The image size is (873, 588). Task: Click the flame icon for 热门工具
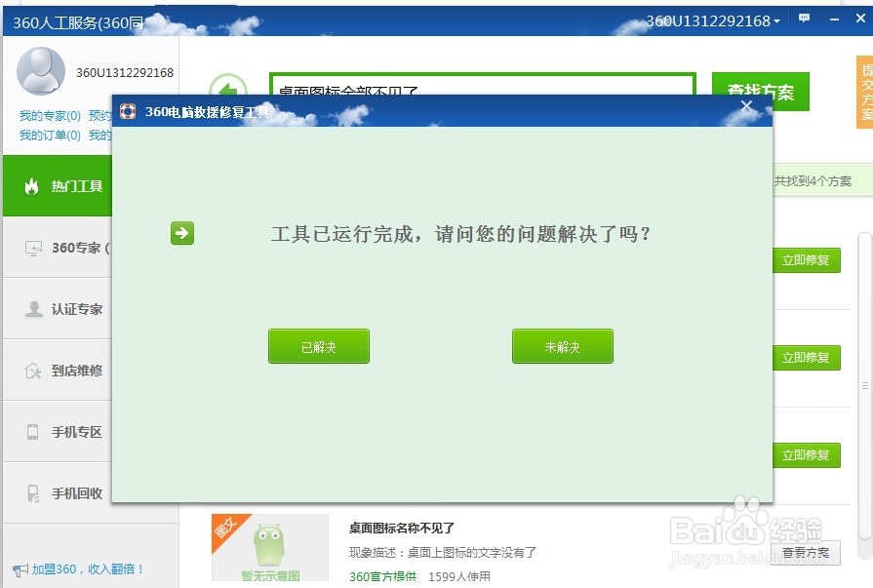coord(32,186)
